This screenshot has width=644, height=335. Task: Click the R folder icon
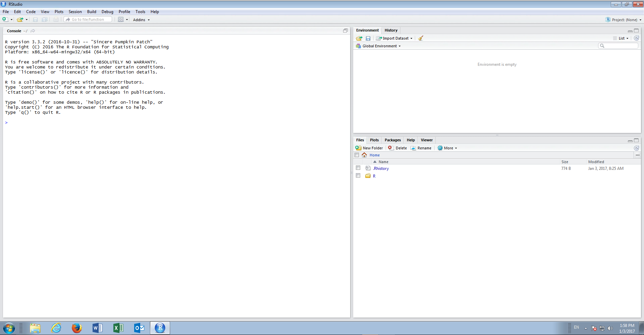click(368, 176)
